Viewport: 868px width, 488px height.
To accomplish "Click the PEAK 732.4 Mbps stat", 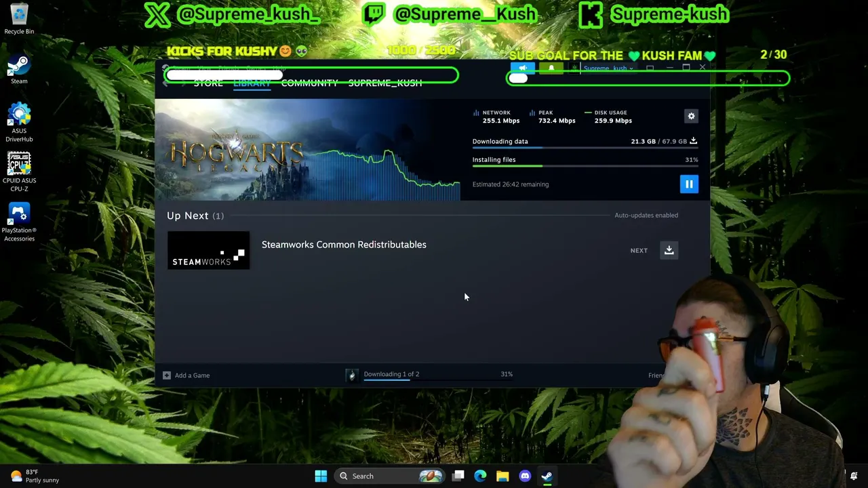I will [552, 117].
